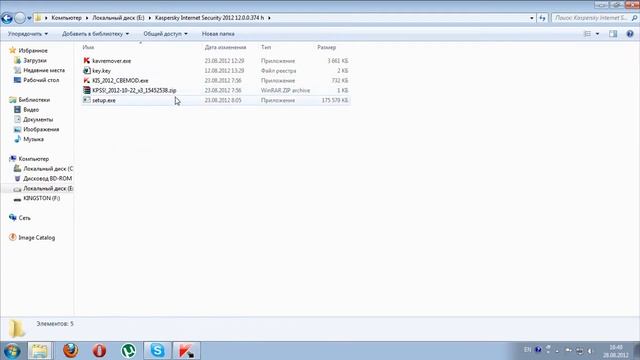Go back with the Explorer back arrow

(x=7, y=18)
